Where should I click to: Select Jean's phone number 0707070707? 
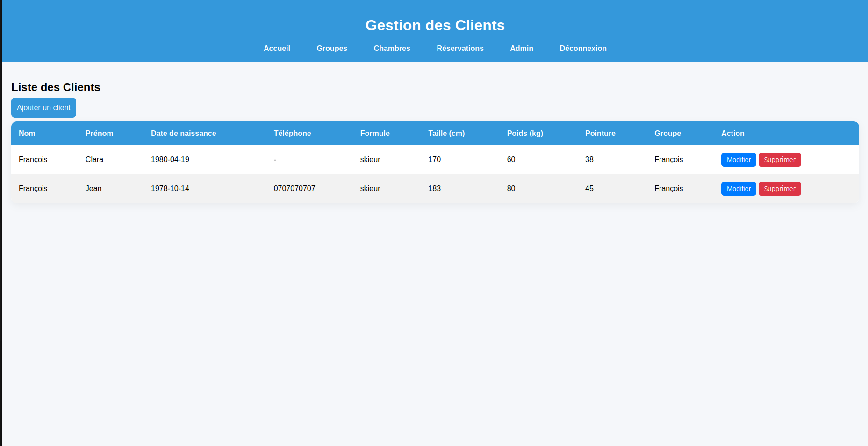click(294, 188)
